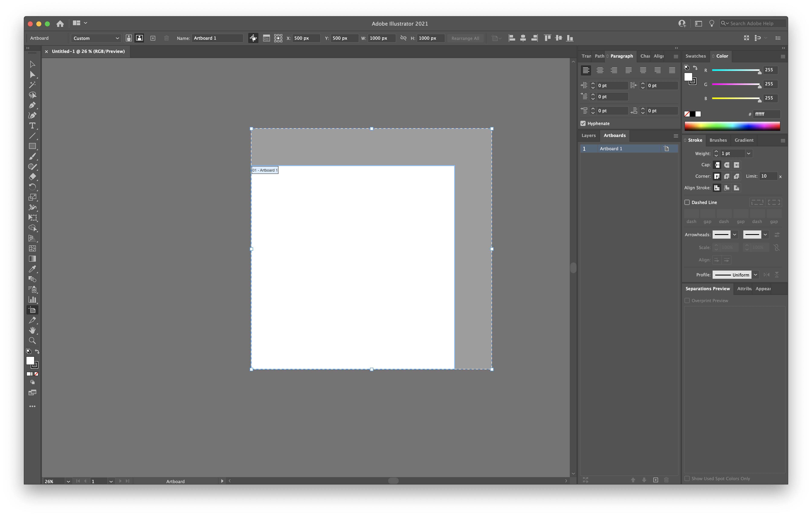This screenshot has width=812, height=516.
Task: Pick a color from the spectrum bar
Action: 732,126
